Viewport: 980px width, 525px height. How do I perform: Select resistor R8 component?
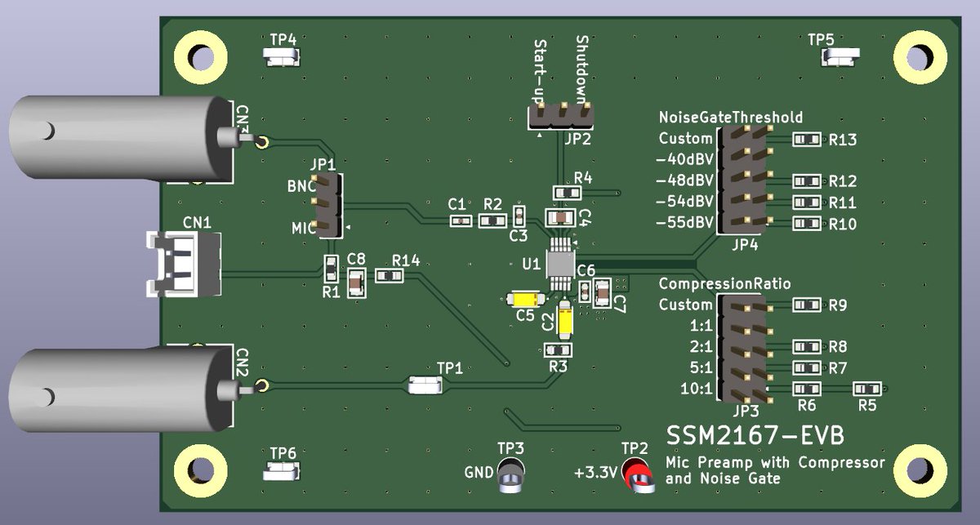(806, 346)
